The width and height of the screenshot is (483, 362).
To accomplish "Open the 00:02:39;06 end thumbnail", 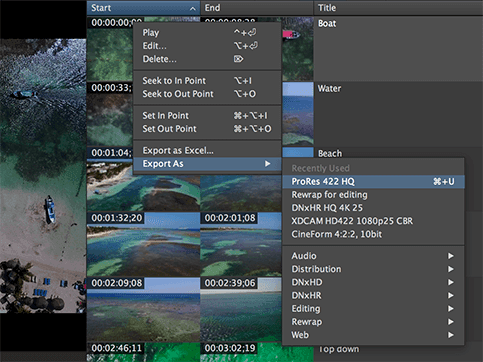I will (241, 309).
